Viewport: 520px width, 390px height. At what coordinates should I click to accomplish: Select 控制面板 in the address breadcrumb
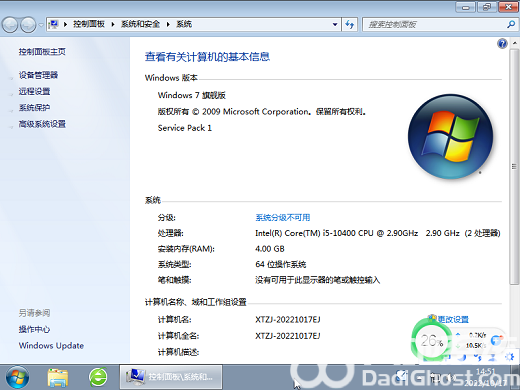pyautogui.click(x=89, y=24)
